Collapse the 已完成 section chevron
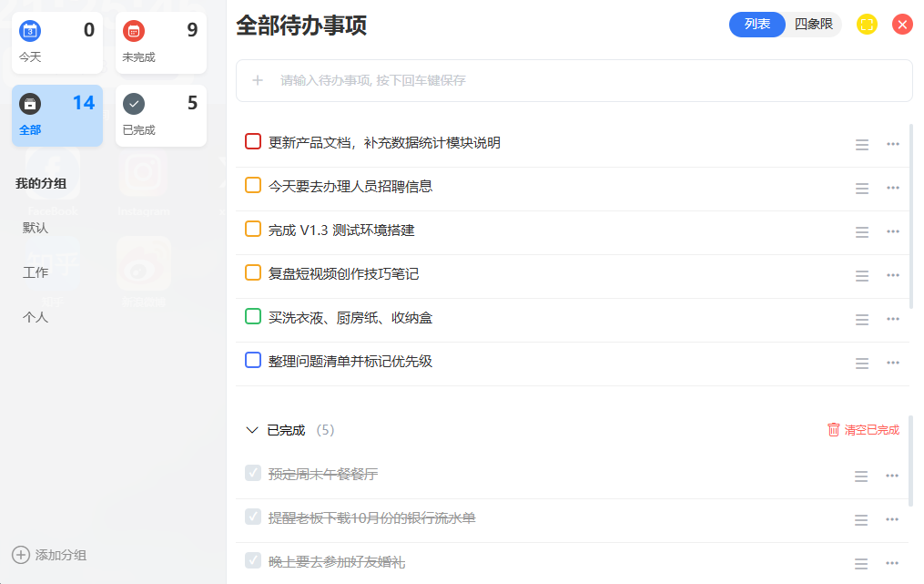The image size is (924, 584). pos(252,430)
